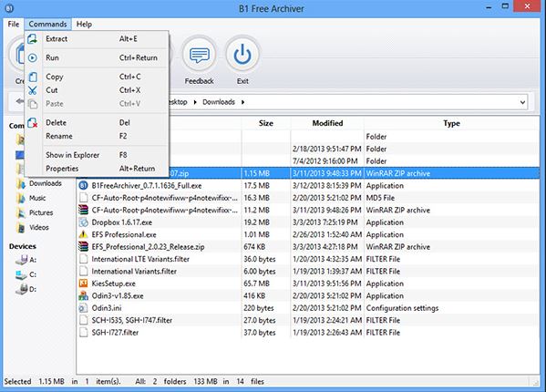Select Rename in Commands menu
Screen dimensions: 546x392
(97, 136)
